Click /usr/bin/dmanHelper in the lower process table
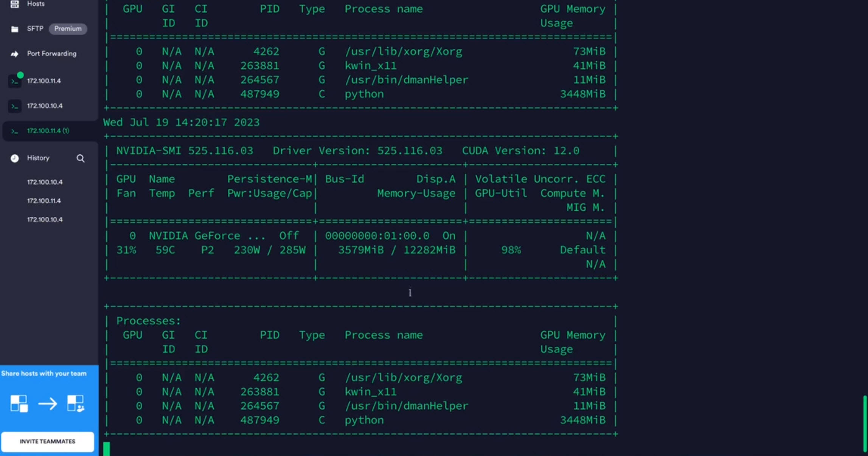 coord(407,406)
